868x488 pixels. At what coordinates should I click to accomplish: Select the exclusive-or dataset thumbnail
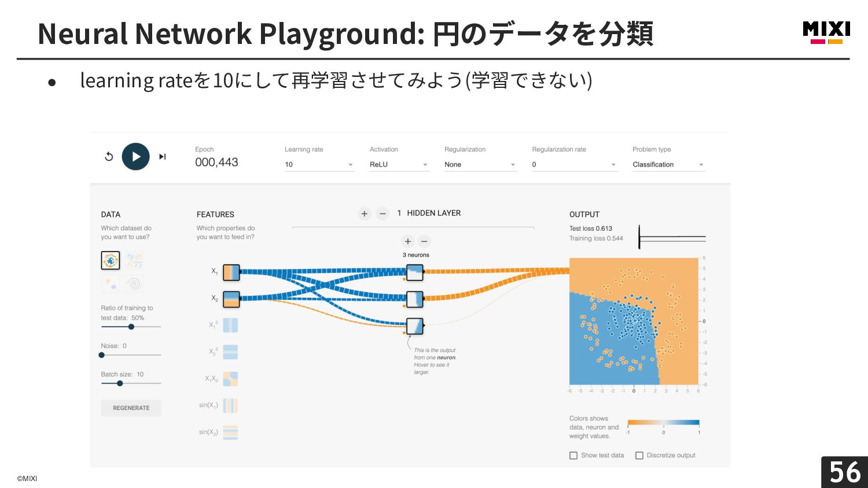(x=134, y=261)
